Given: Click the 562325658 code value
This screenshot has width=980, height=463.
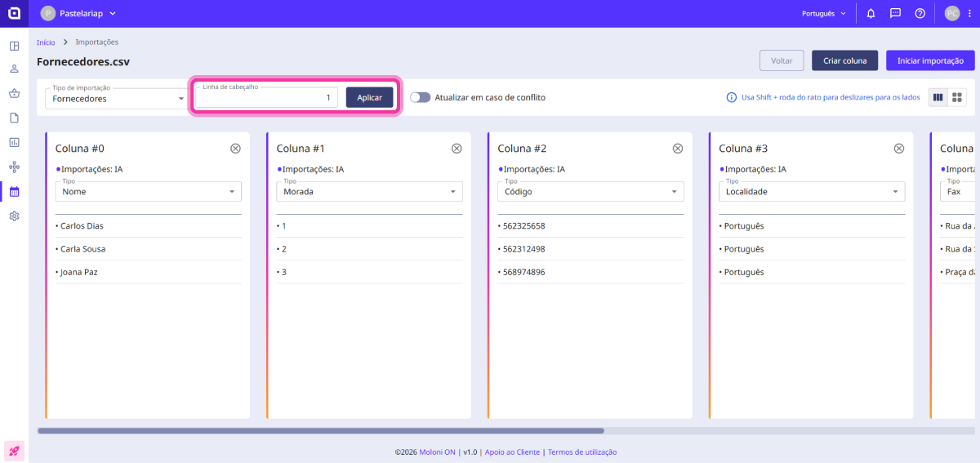Looking at the screenshot, I should [x=523, y=226].
